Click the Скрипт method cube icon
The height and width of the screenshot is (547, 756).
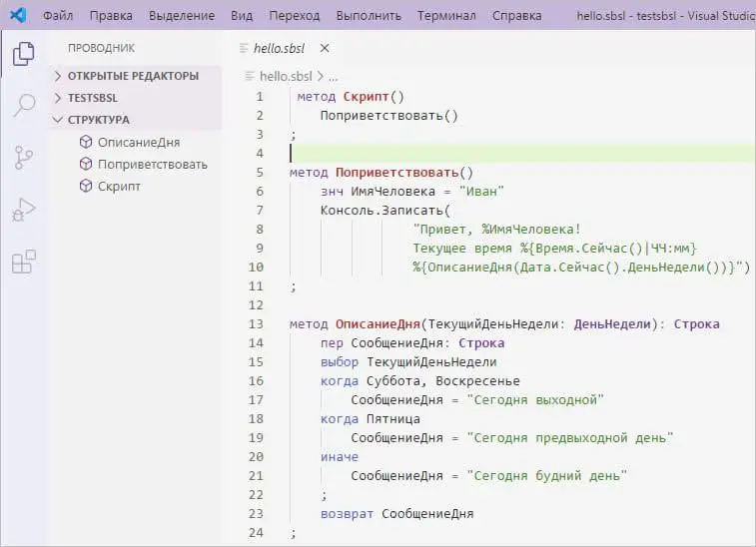(x=86, y=186)
